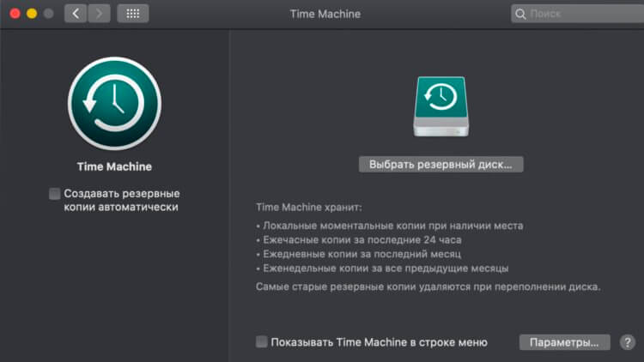Click "Time Machine" label under clock icon
The height and width of the screenshot is (362, 644).
click(114, 166)
